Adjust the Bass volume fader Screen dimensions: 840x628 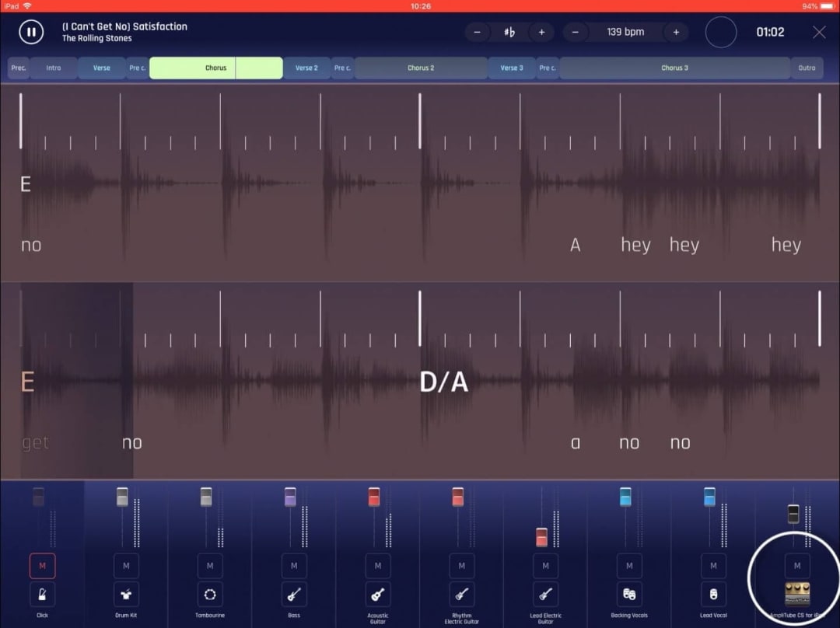[290, 497]
